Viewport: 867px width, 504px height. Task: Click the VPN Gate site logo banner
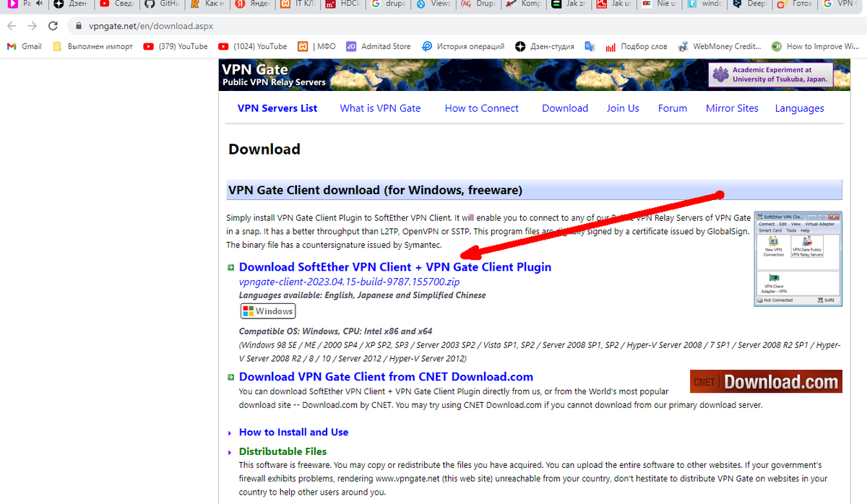pyautogui.click(x=275, y=74)
